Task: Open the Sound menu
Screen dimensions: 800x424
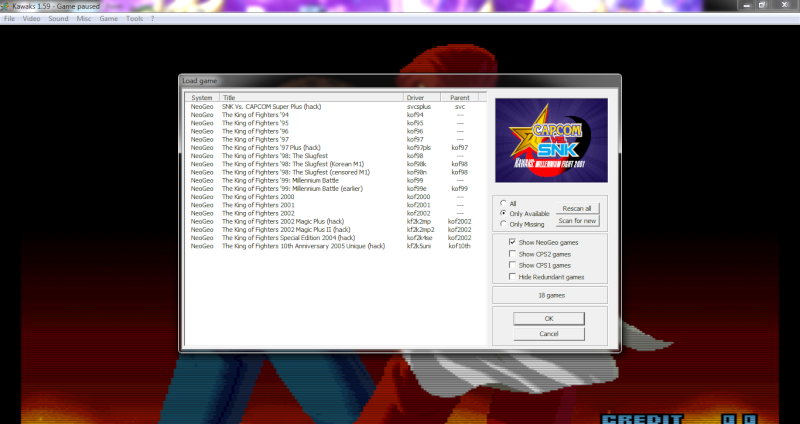Action: (x=58, y=18)
